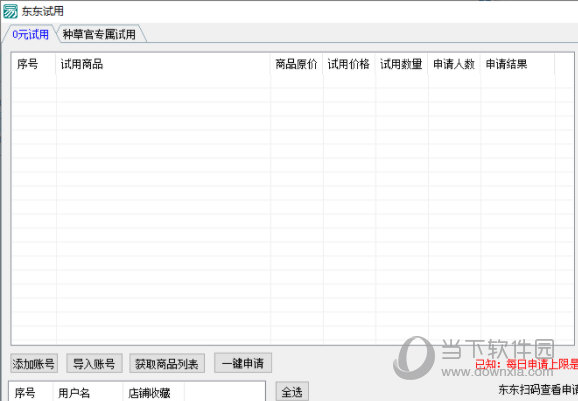Click the 申请人数 column header

pyautogui.click(x=455, y=64)
